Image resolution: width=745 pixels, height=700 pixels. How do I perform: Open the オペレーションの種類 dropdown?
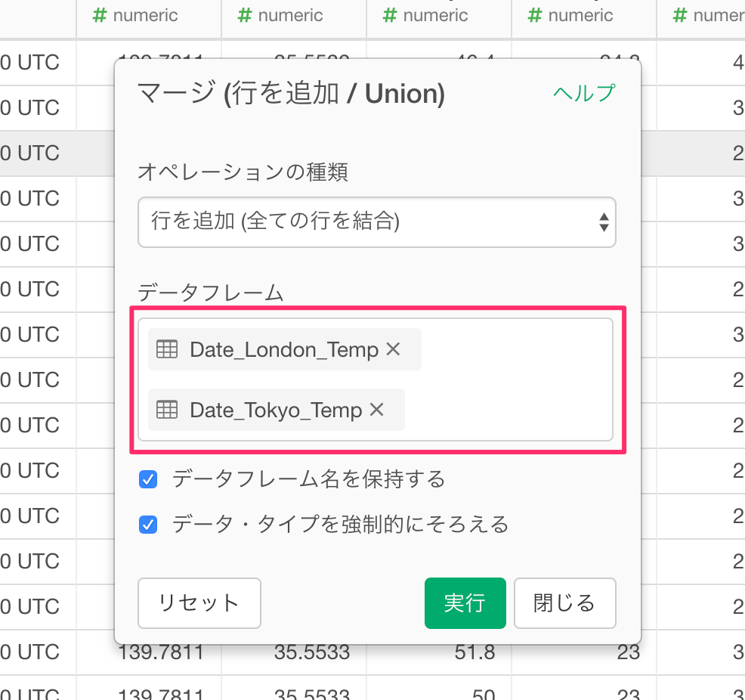[377, 222]
